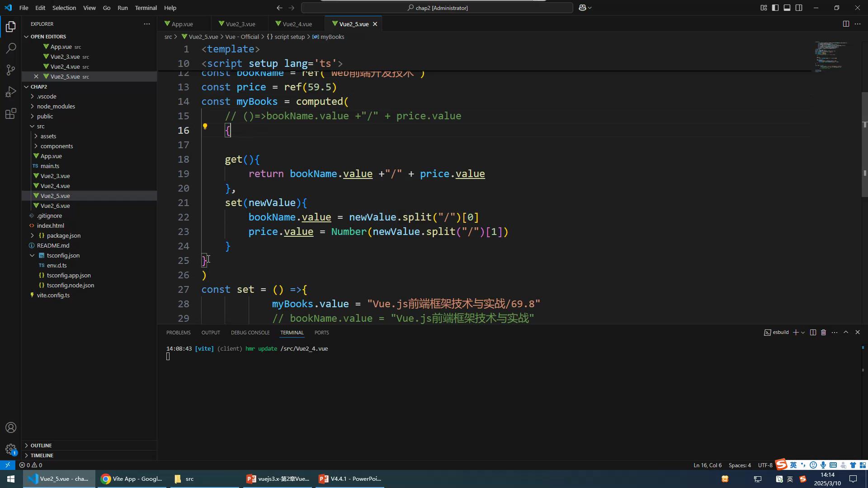Toggle secondary sidebar layout button

point(799,8)
